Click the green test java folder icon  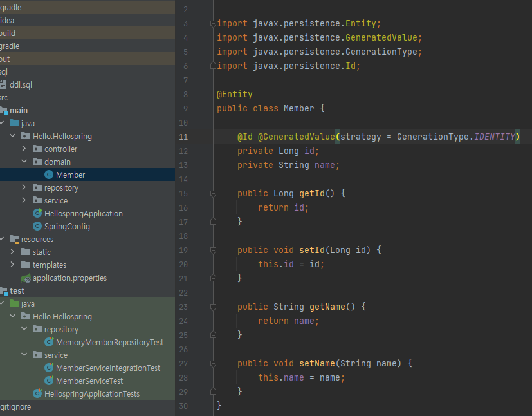pos(14,303)
